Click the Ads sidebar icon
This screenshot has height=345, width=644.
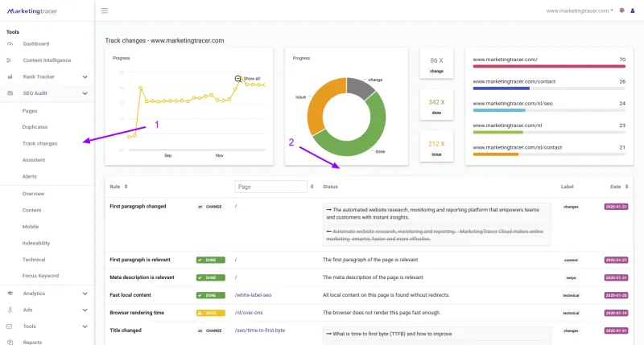click(10, 310)
